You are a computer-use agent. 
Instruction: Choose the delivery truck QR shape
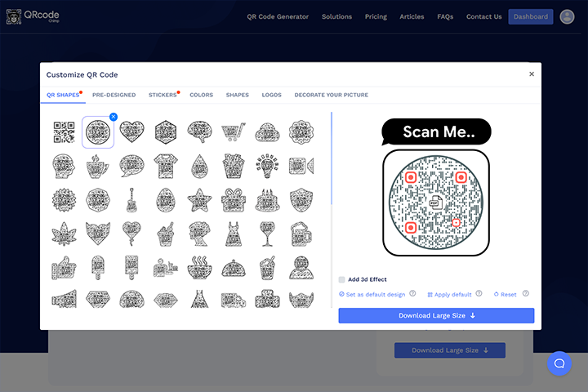tap(234, 300)
